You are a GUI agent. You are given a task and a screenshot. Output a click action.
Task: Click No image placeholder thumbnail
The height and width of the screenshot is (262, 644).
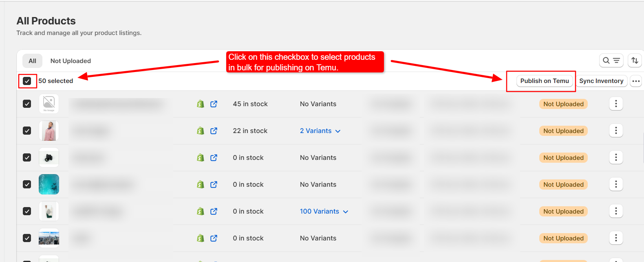pos(49,104)
